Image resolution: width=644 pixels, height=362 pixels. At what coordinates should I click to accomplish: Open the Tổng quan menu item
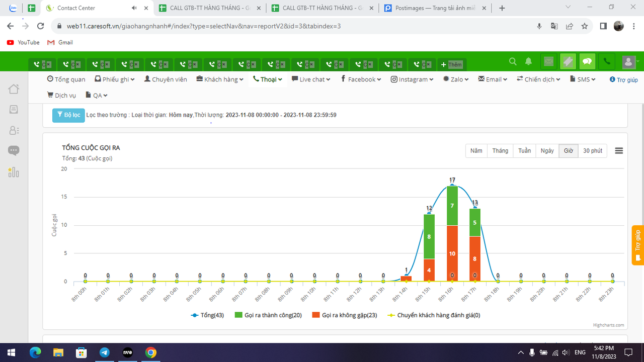pyautogui.click(x=66, y=79)
